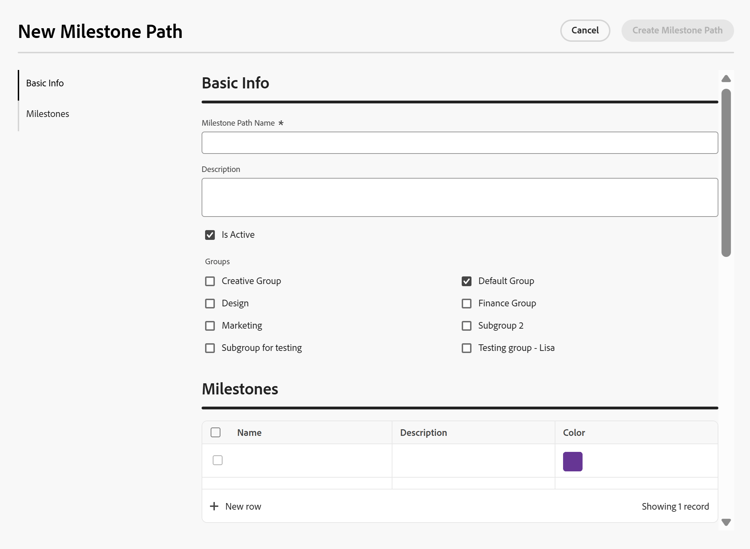Open the purple milestone color swatch
Screen dimensions: 750x549
[x=573, y=461]
